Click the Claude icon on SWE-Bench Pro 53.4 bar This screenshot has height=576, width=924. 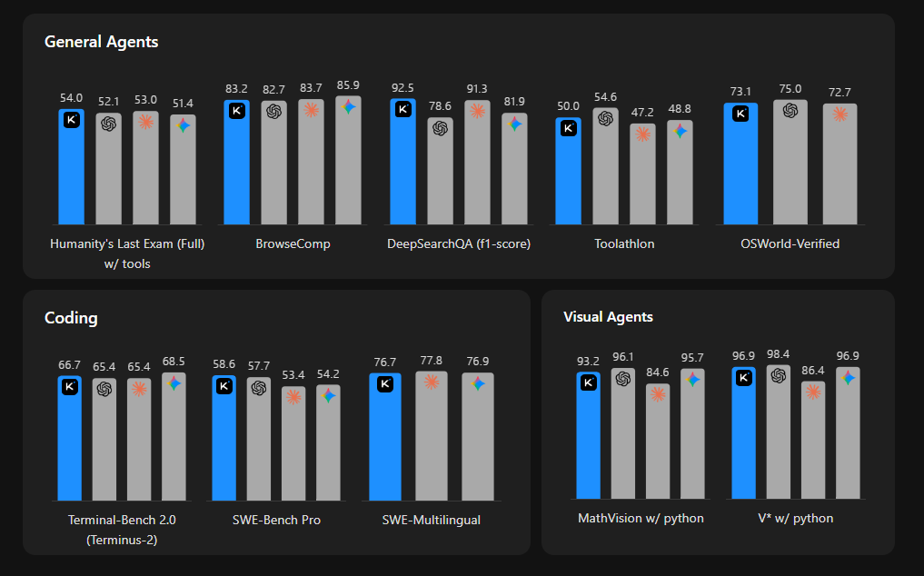click(x=293, y=397)
